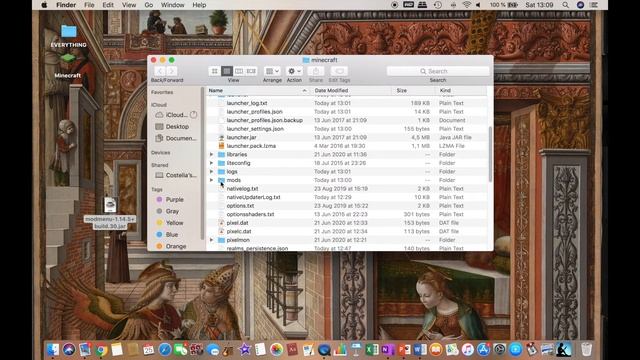Open App Store from the Dock
The height and width of the screenshot is (360, 640).
pyautogui.click(x=483, y=350)
